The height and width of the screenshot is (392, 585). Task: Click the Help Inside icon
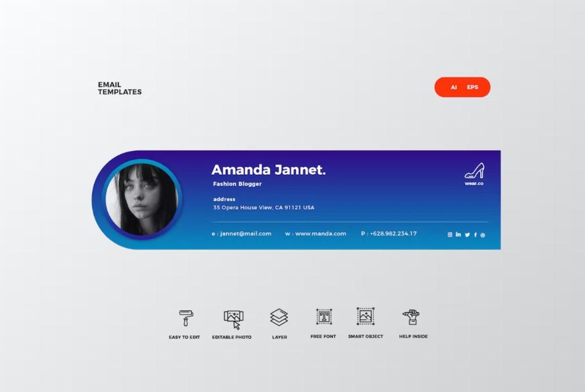coord(411,317)
